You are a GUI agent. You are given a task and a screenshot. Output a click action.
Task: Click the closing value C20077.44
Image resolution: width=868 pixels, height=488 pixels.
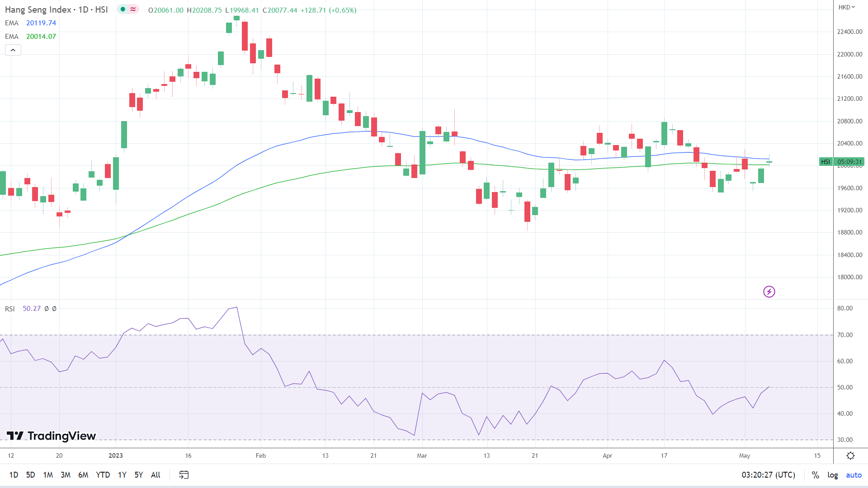coord(280,10)
